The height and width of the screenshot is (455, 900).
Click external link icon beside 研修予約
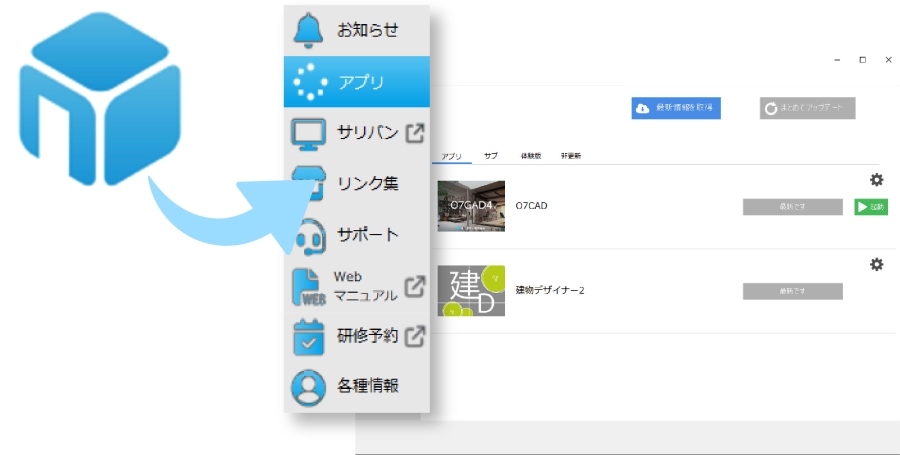pyautogui.click(x=414, y=336)
